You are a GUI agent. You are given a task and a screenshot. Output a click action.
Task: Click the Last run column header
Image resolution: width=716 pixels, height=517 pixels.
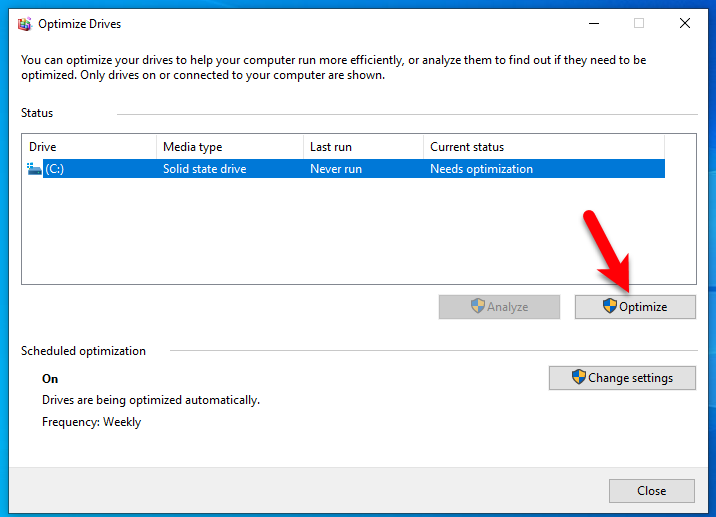point(363,147)
